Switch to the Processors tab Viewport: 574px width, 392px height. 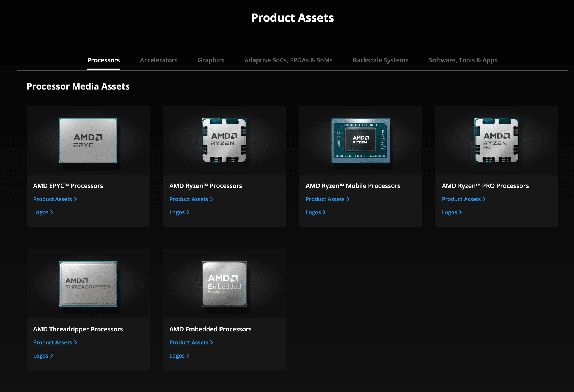103,60
